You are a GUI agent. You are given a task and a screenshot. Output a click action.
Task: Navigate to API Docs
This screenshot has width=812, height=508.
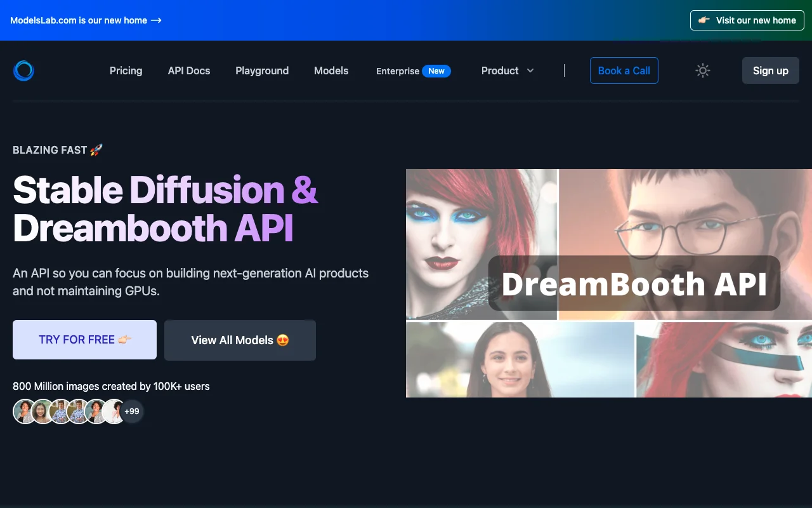point(188,70)
